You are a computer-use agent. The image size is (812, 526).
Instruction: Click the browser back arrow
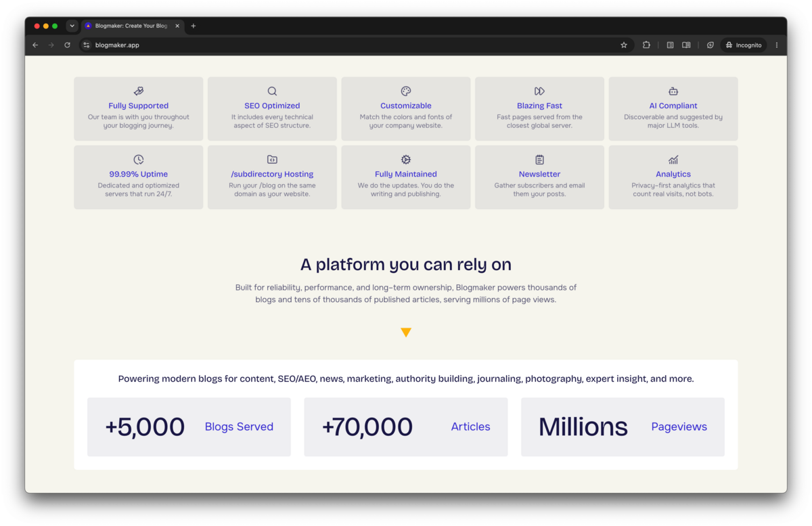[35, 45]
